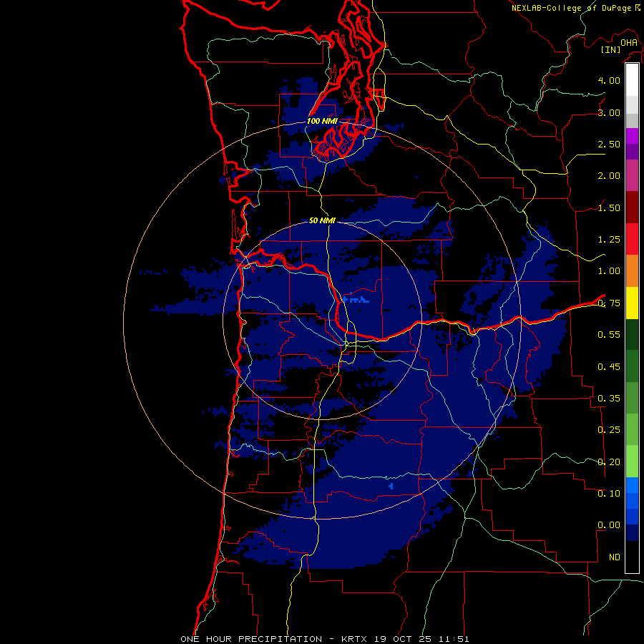Image resolution: width=644 pixels, height=644 pixels.
Task: Click the 0.35 legend value
Action: [609, 399]
